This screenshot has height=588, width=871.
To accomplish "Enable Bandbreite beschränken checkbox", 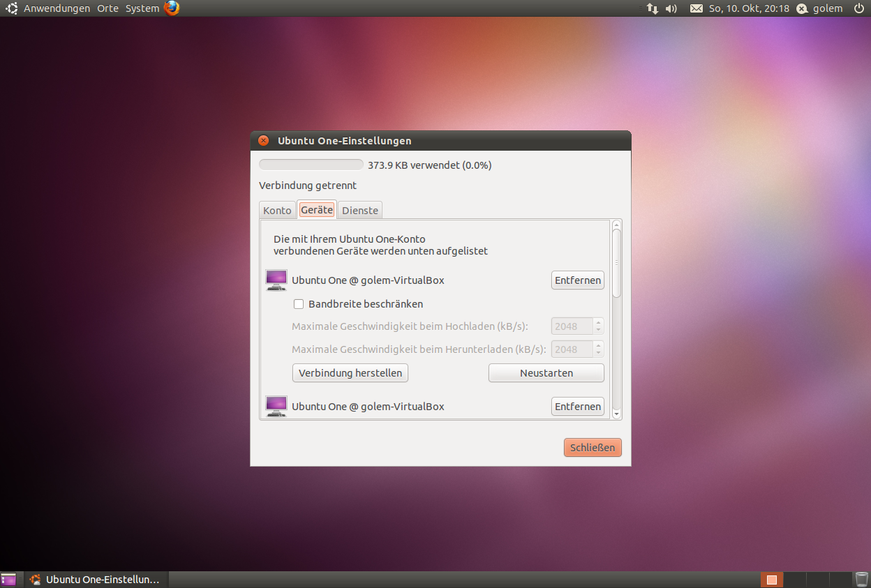I will coord(299,304).
